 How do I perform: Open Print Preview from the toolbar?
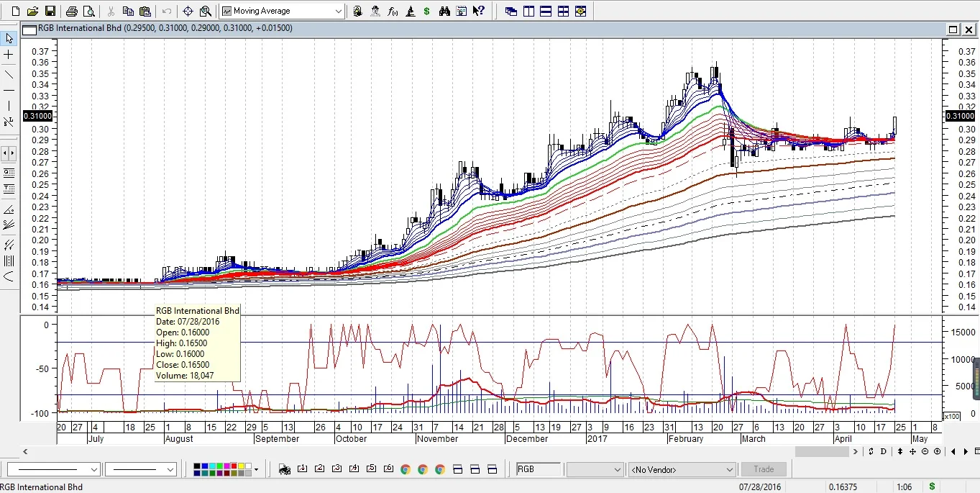[x=89, y=12]
